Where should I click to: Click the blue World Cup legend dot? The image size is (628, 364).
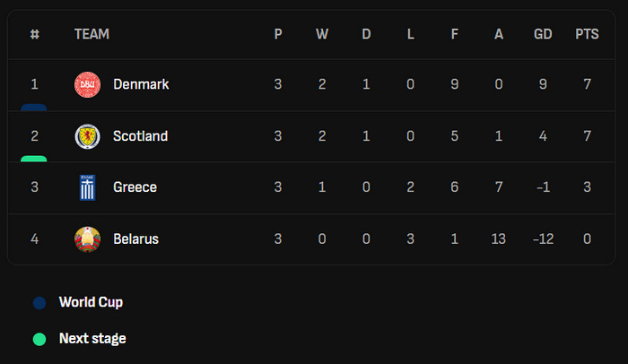[39, 303]
